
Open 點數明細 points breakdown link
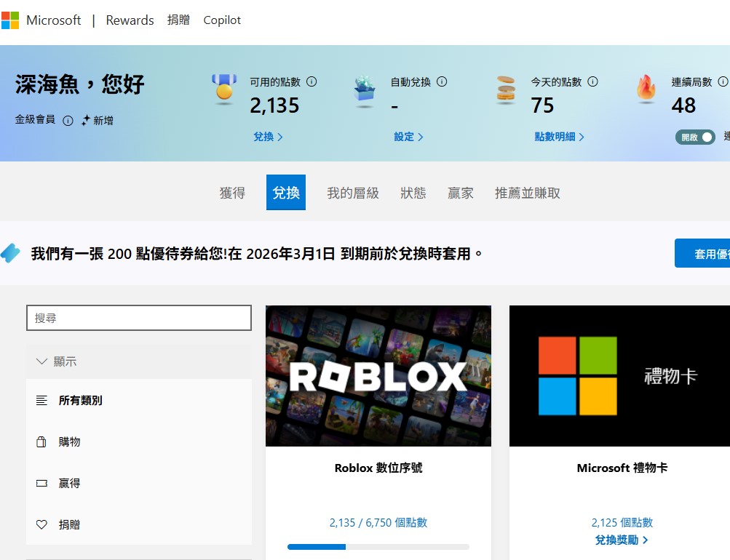pos(559,137)
